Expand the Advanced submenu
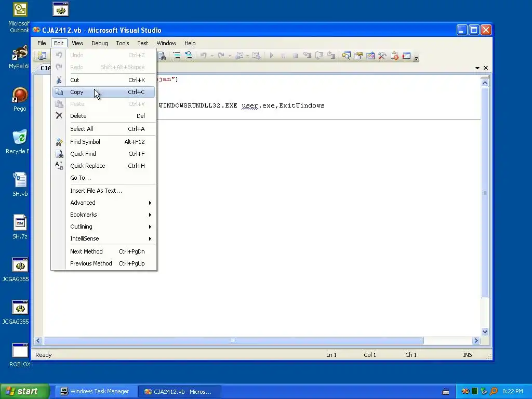Image resolution: width=532 pixels, height=399 pixels. pos(103,203)
